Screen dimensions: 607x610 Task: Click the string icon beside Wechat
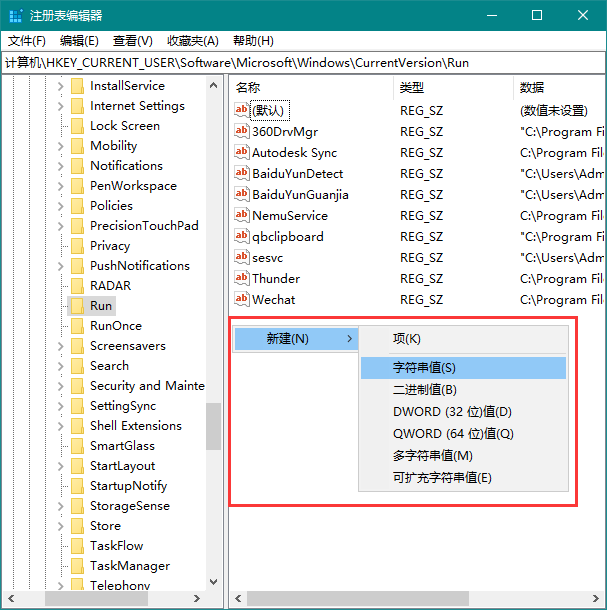pos(242,299)
